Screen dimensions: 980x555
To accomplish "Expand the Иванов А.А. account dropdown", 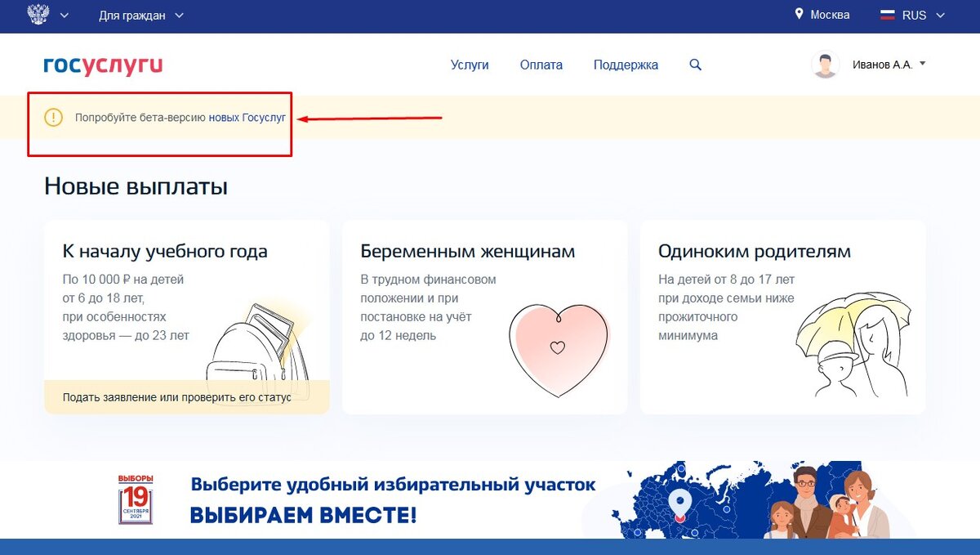I will click(924, 63).
